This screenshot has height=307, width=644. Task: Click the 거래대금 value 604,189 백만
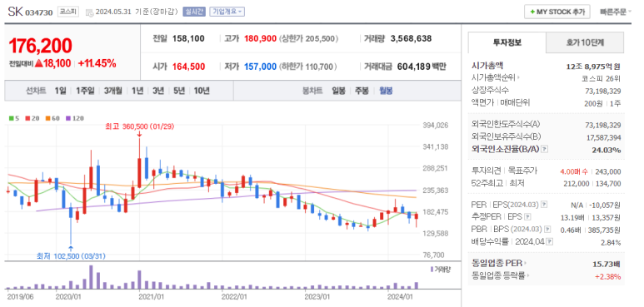[422, 67]
